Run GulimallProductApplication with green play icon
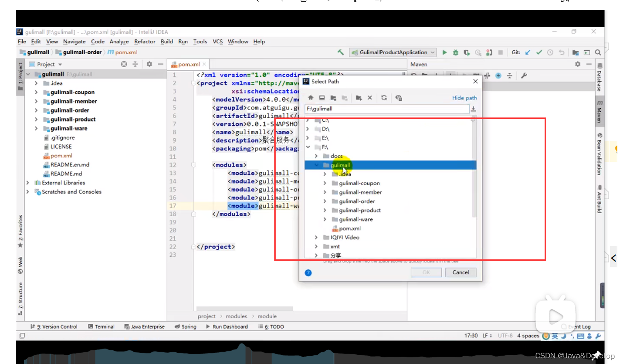621x364 pixels. (444, 52)
